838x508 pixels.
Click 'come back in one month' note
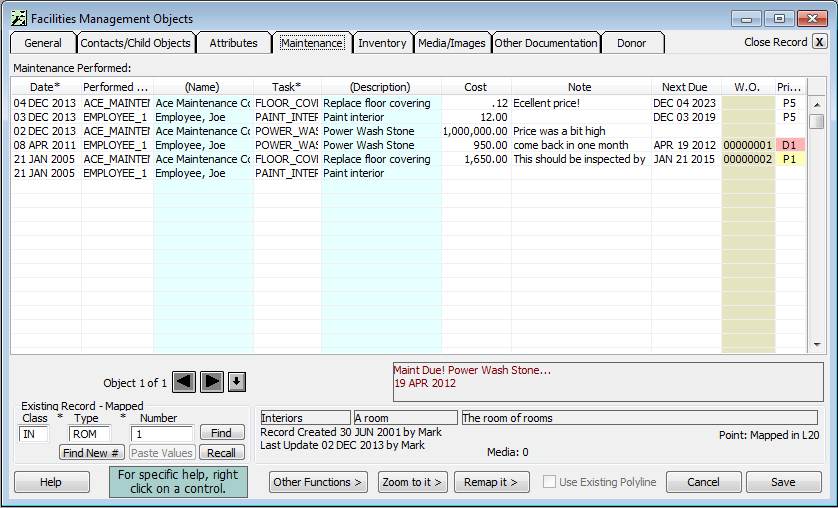(x=580, y=145)
